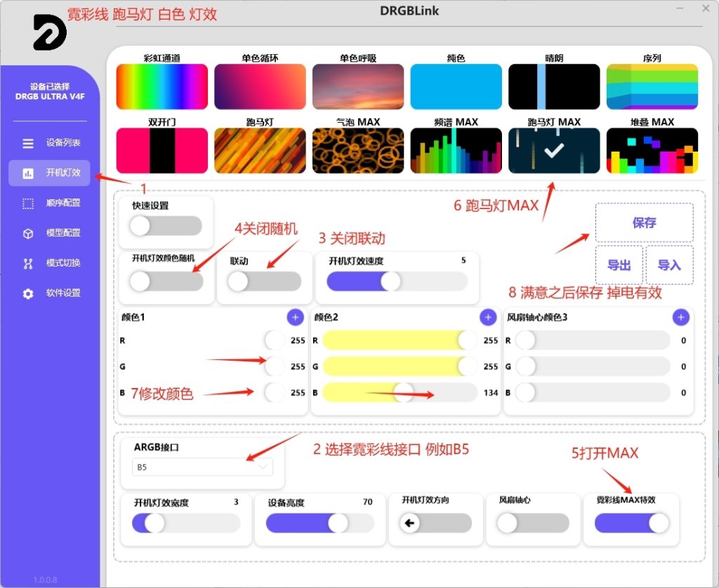Adjust 风扇轴心颜色3 R slider
This screenshot has width=719, height=588.
pyautogui.click(x=593, y=340)
